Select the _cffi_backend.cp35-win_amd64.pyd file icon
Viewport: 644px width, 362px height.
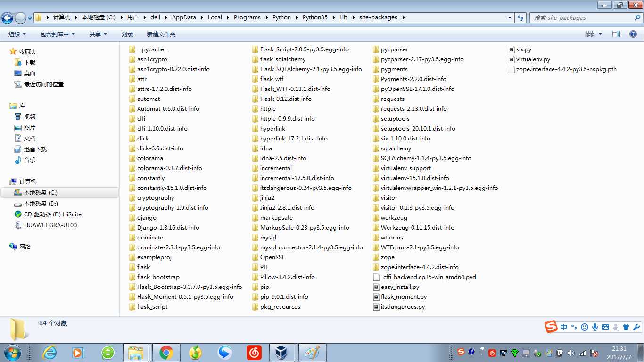click(x=376, y=277)
